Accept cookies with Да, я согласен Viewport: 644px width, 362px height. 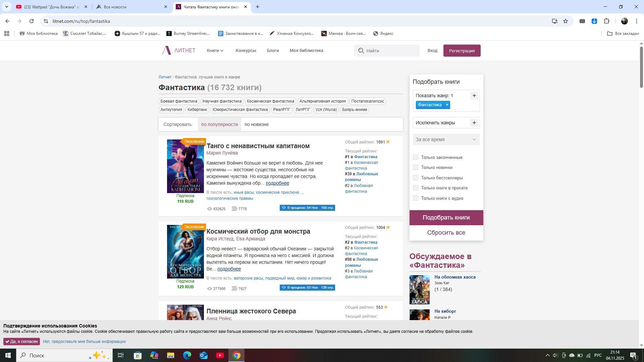[21, 342]
